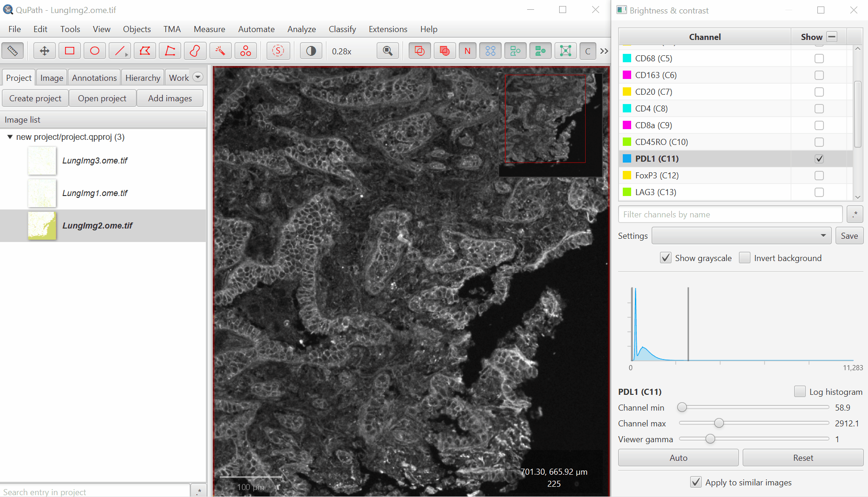Select the Points tool
This screenshot has height=497, width=868.
[245, 51]
